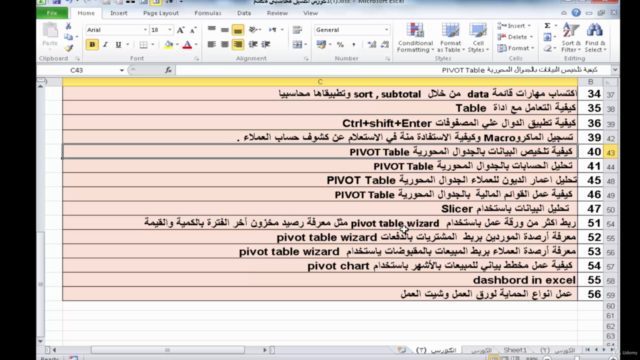Click the column C header
The width and height of the screenshot is (640, 360).
pyautogui.click(x=320, y=82)
